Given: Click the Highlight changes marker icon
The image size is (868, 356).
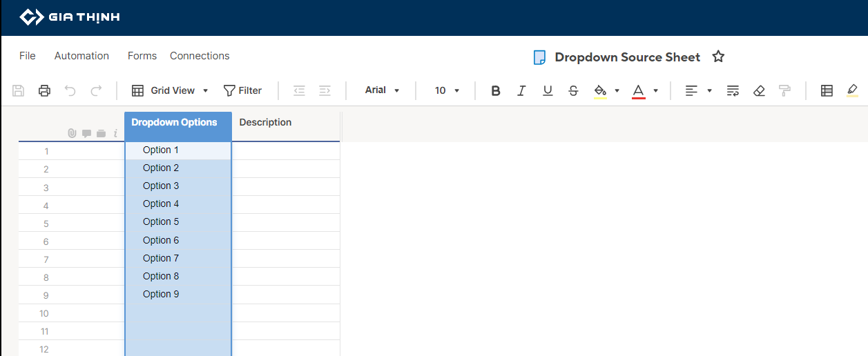Looking at the screenshot, I should (852, 90).
